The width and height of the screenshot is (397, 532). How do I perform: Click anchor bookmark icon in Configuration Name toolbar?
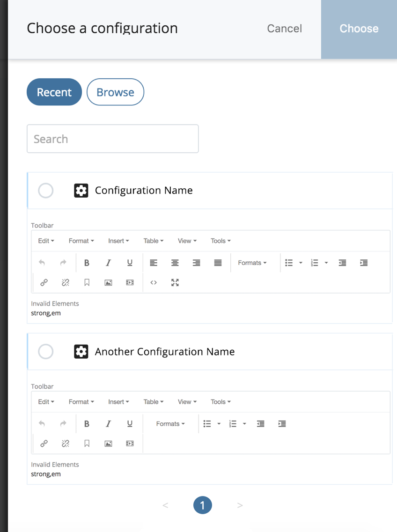click(87, 283)
